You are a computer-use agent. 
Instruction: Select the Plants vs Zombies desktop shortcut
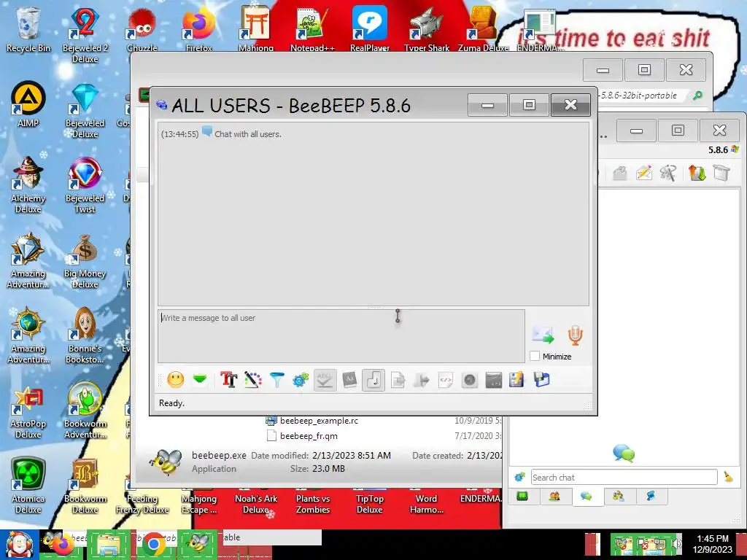(x=312, y=503)
